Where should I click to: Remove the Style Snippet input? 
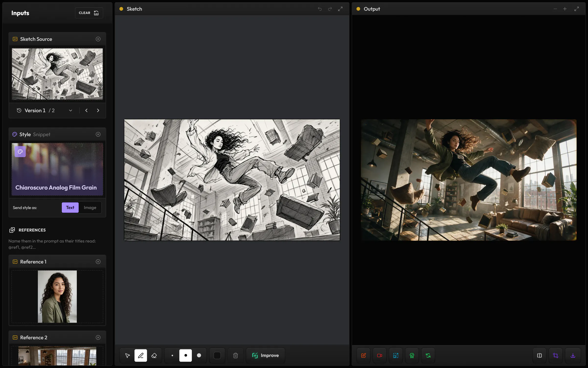coord(98,134)
